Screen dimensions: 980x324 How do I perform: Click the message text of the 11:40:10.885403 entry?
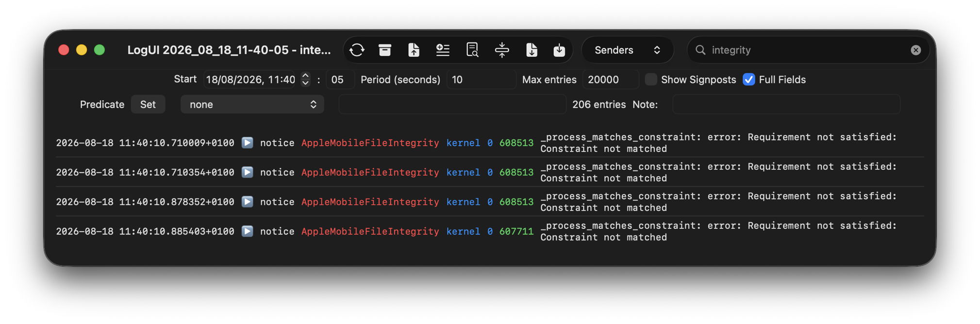click(x=718, y=231)
